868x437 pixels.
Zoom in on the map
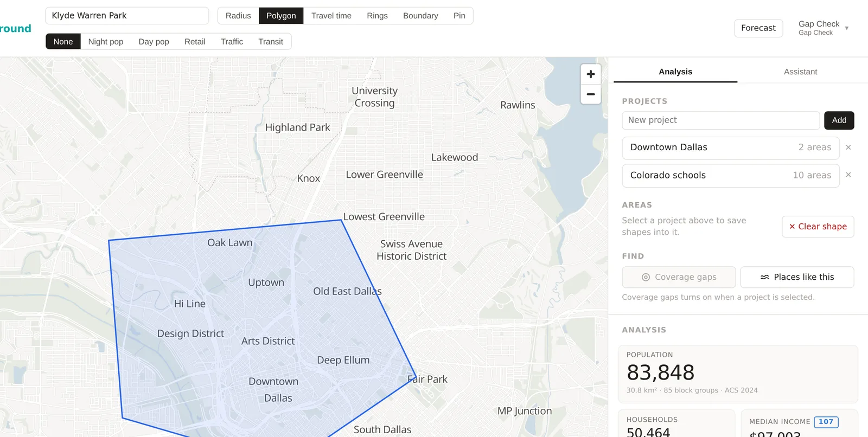[591, 74]
